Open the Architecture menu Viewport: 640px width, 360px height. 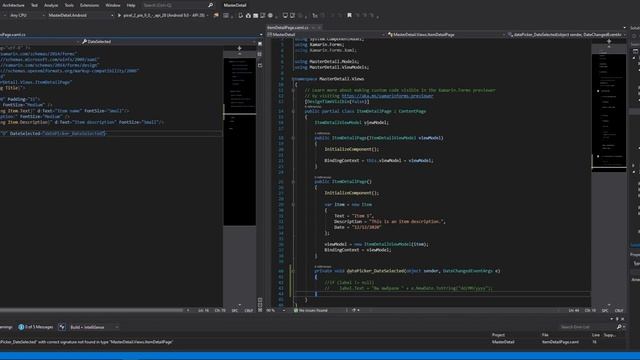13,5
